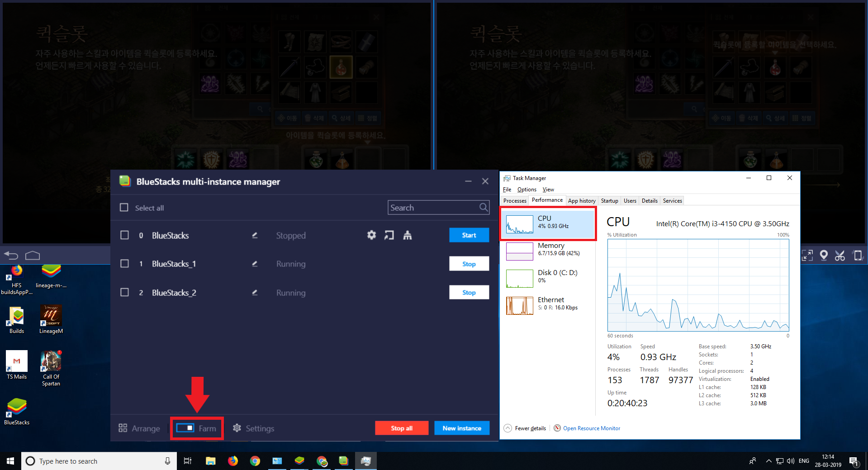Viewport: 868px width, 470px height.
Task: Switch to the Processes tab
Action: coord(515,201)
